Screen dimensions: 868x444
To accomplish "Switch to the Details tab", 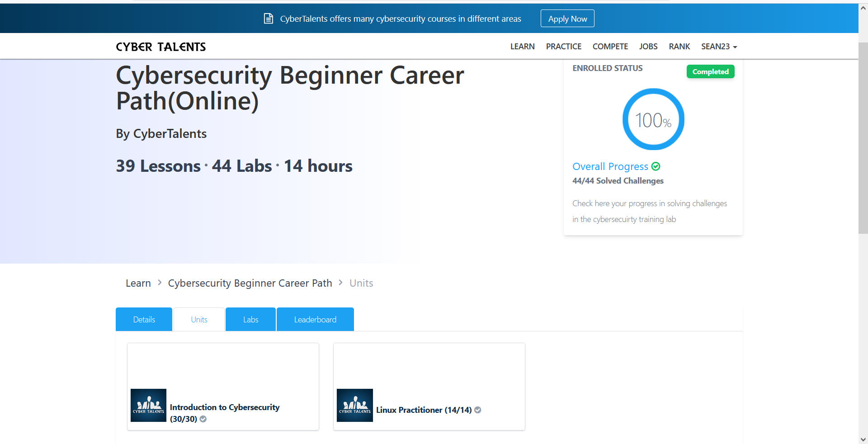I will (x=144, y=319).
